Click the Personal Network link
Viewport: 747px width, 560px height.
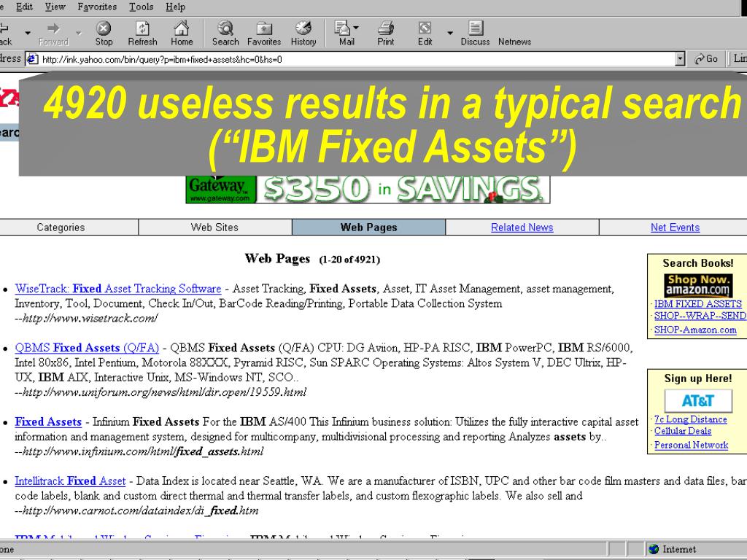tap(691, 445)
